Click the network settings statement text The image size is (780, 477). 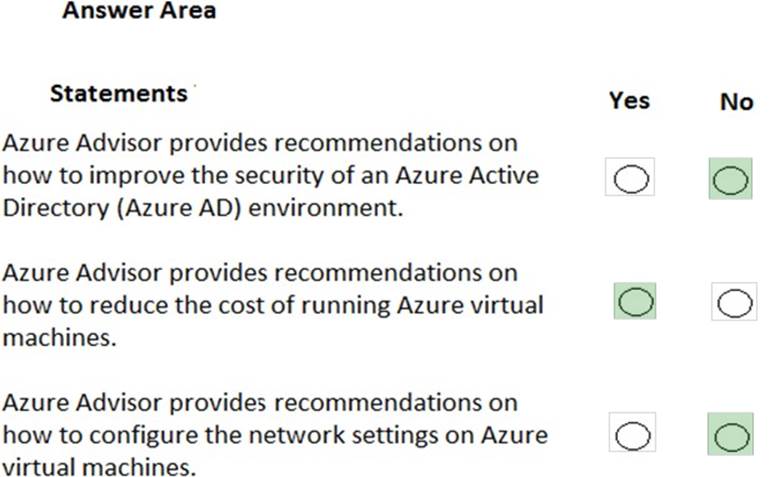click(274, 436)
